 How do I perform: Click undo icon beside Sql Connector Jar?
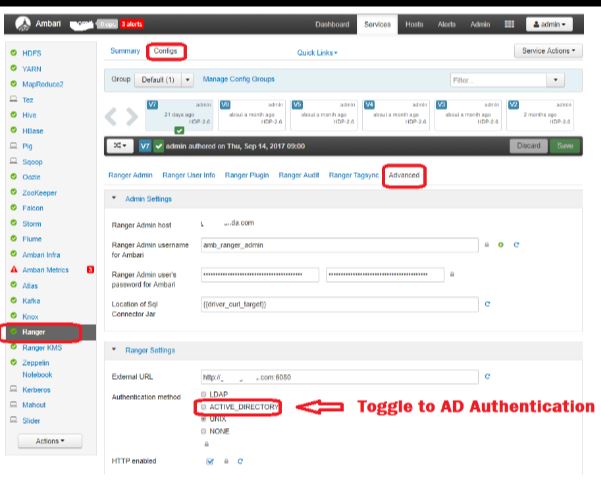[x=487, y=304]
